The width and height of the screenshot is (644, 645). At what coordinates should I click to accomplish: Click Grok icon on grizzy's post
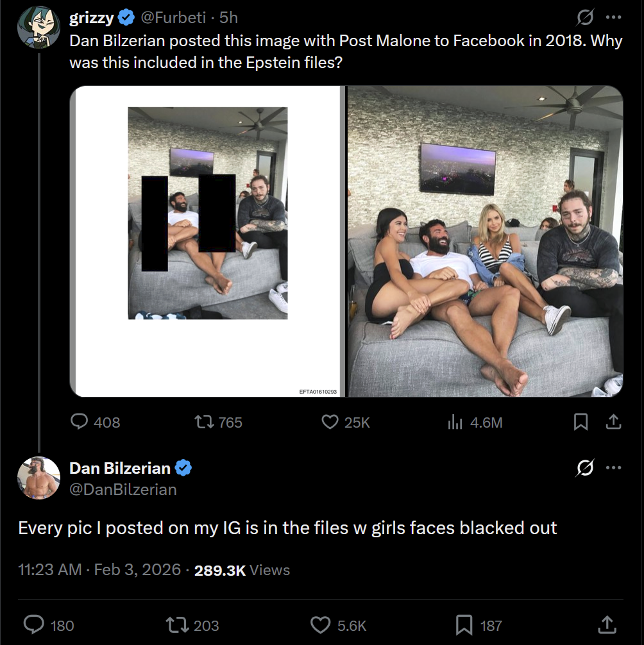[x=584, y=18]
